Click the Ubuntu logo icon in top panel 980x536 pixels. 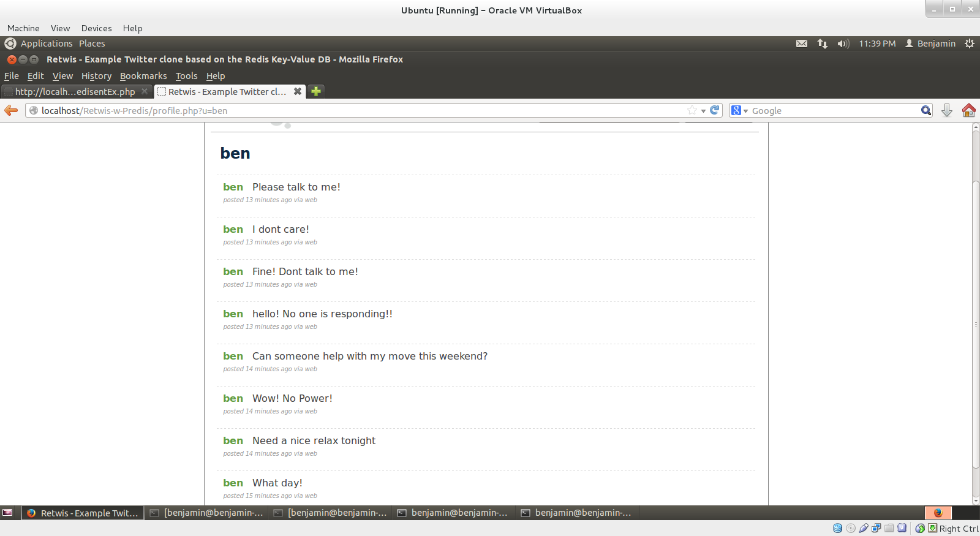10,43
